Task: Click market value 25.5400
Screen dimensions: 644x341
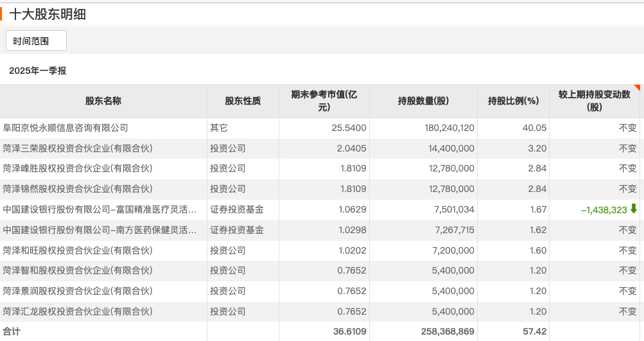Action: (349, 128)
